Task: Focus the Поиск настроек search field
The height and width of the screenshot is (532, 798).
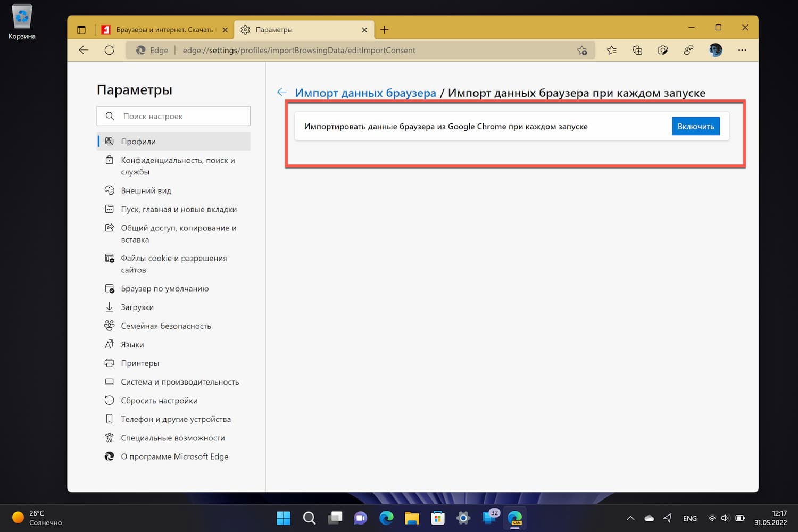Action: click(x=173, y=116)
